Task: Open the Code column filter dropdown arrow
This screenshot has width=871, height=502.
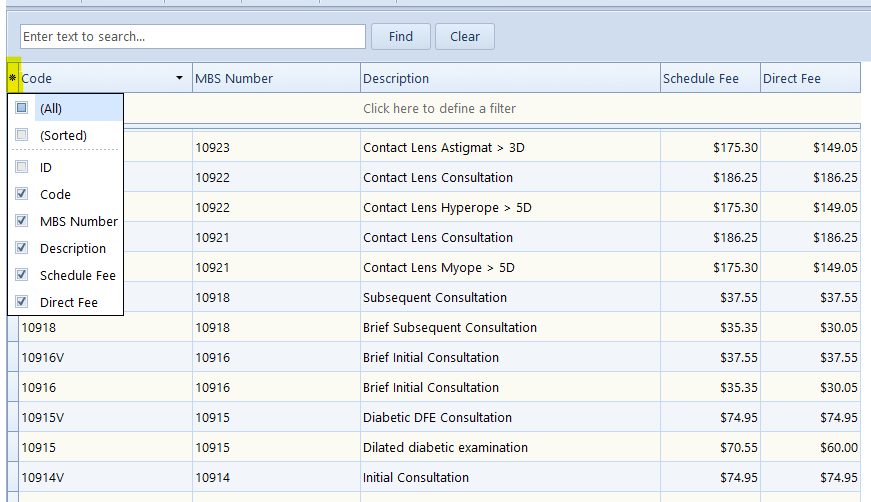Action: tap(180, 78)
